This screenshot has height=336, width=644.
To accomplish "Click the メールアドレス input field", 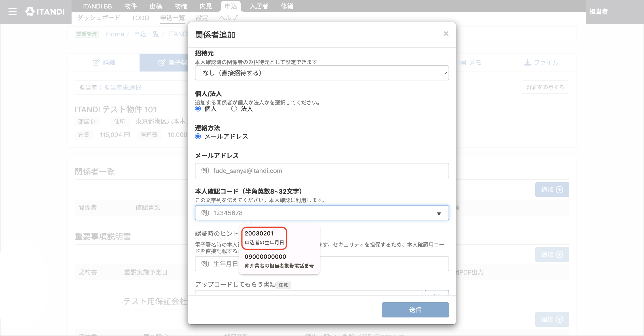I will point(322,171).
